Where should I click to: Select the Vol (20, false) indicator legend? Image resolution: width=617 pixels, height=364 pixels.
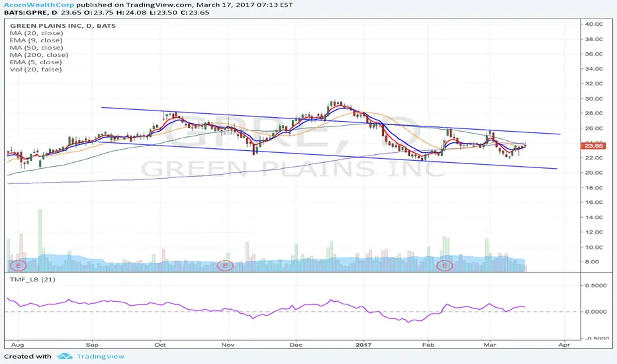36,69
